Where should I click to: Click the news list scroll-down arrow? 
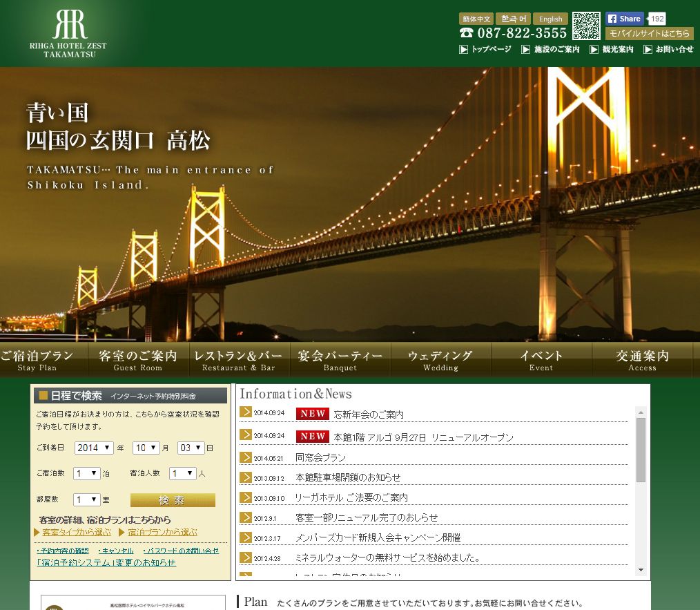point(641,570)
